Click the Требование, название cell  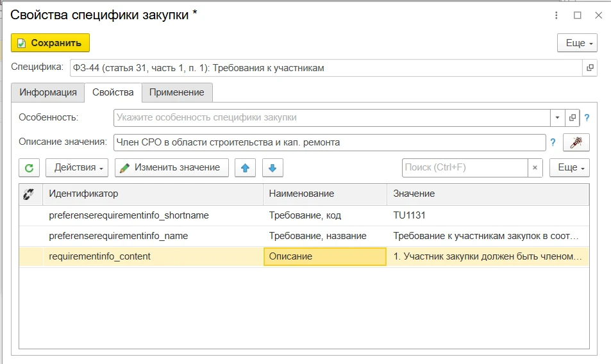coord(325,236)
